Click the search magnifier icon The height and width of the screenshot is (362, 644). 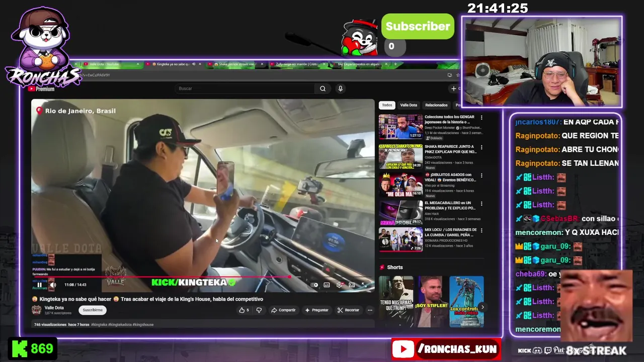pos(323,88)
